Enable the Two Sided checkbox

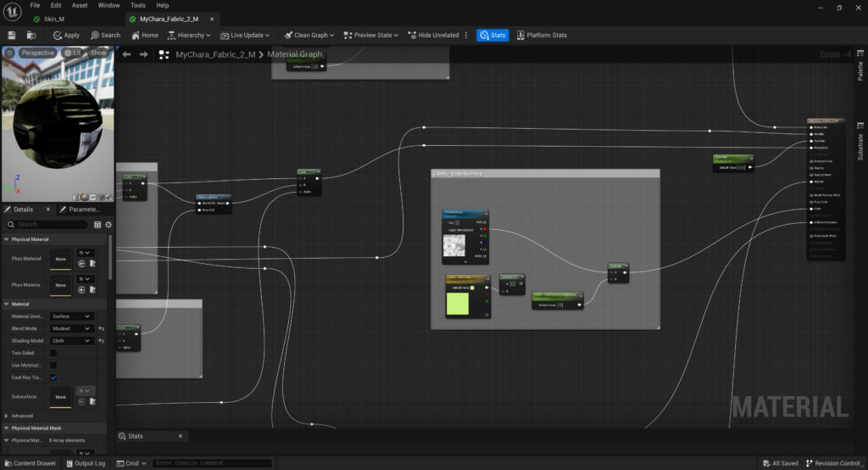(53, 353)
